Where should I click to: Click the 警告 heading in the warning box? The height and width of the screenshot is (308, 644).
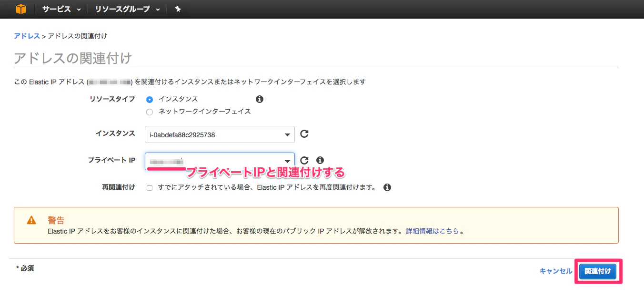tap(56, 220)
